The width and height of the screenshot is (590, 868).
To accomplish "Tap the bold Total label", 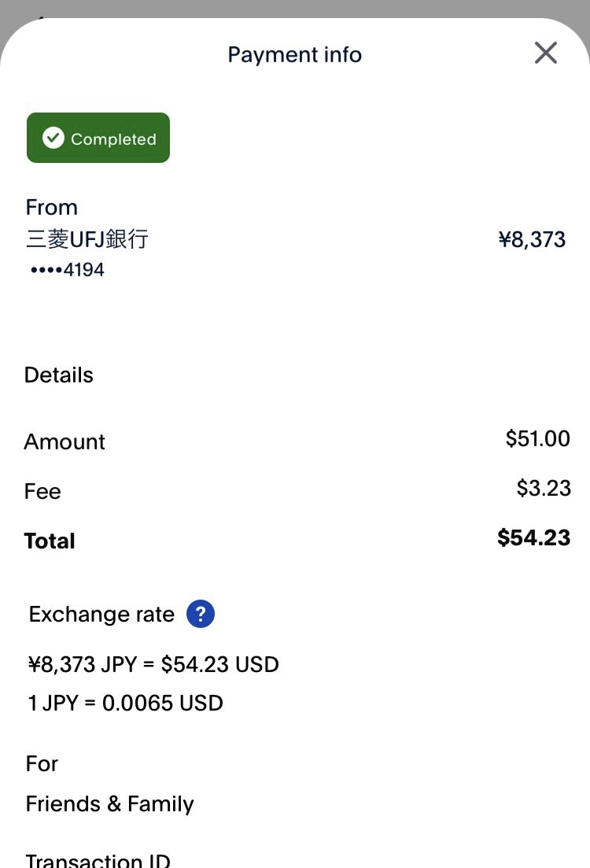I will coord(50,541).
